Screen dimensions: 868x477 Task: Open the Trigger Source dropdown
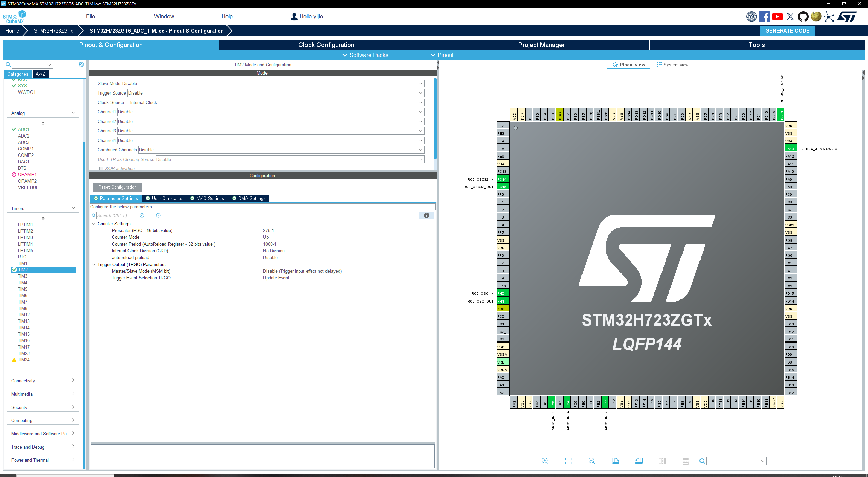(276, 93)
